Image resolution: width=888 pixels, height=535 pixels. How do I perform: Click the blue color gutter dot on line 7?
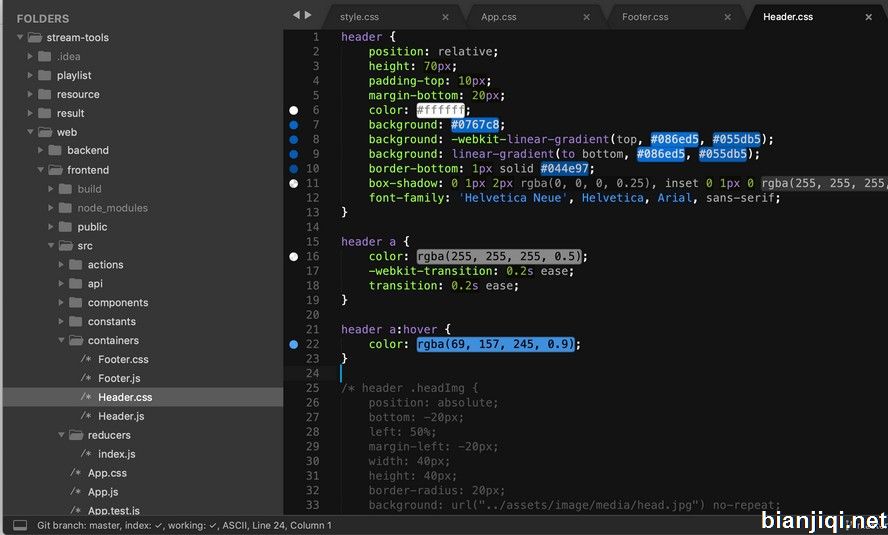pyautogui.click(x=293, y=125)
